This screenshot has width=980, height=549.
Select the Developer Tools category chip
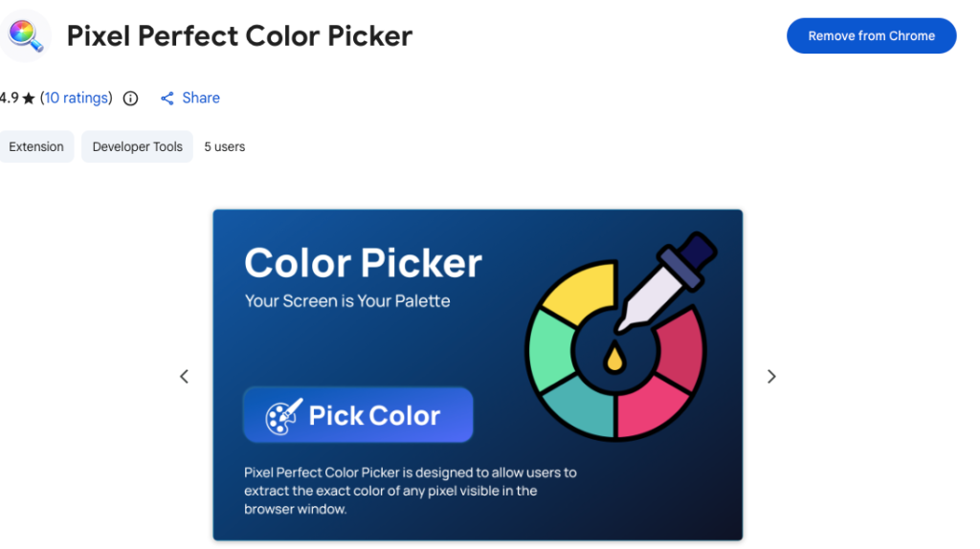click(138, 146)
